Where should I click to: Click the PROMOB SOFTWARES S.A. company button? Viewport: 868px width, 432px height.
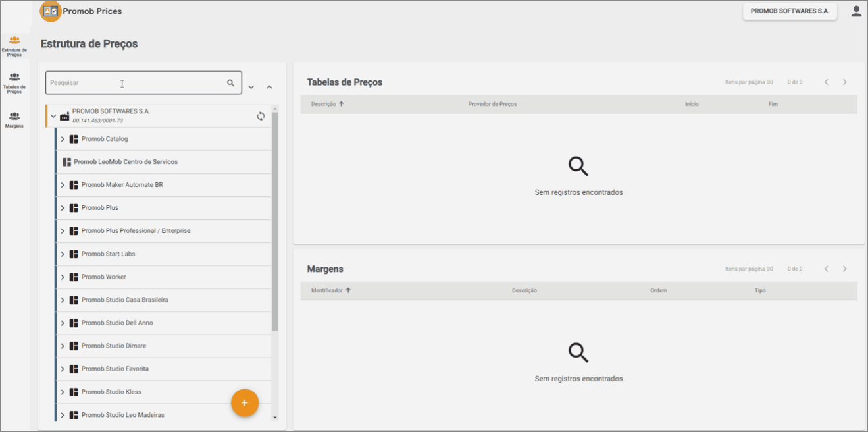tap(790, 11)
